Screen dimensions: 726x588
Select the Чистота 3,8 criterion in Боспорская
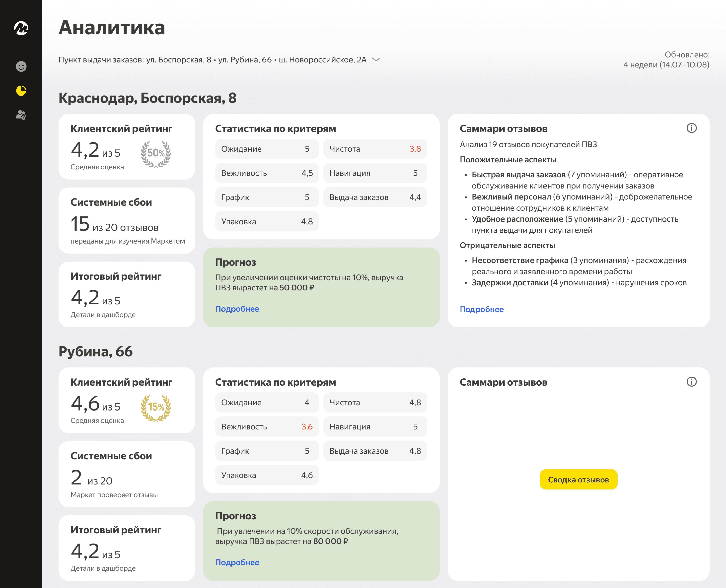coord(375,149)
